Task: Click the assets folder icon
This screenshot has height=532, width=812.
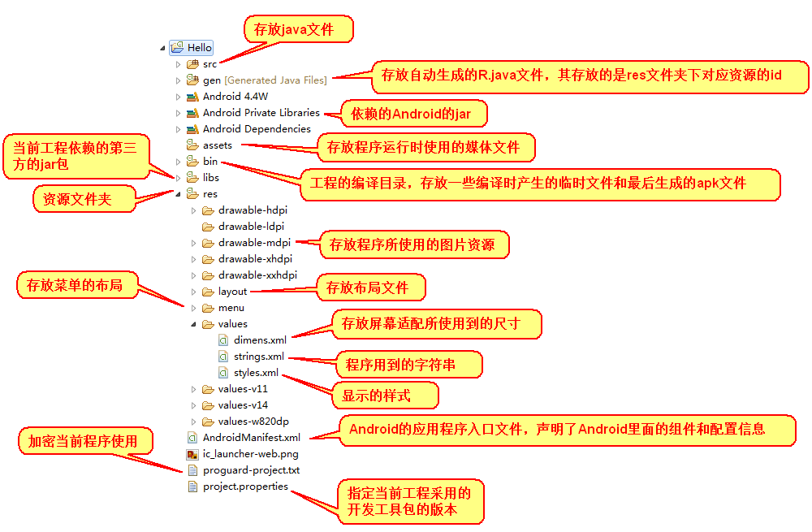Action: point(192,145)
